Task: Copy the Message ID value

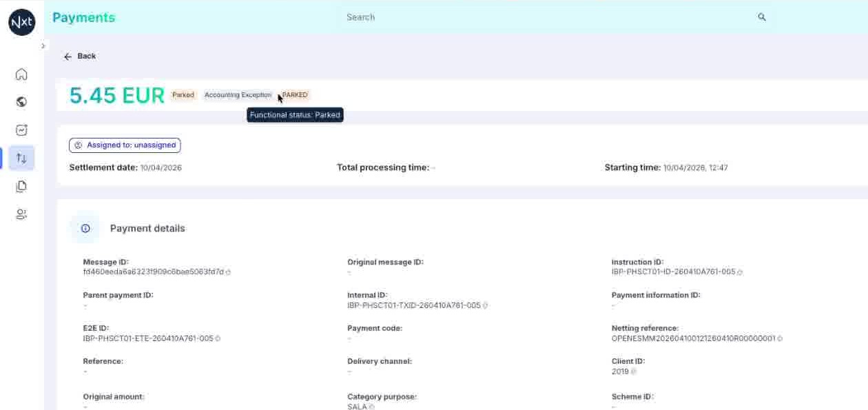Action: (229, 272)
